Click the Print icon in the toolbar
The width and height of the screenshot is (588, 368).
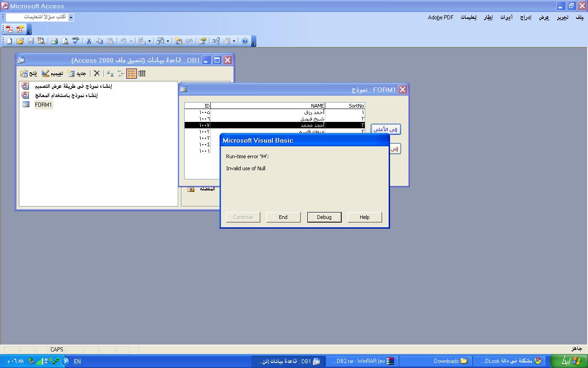pos(54,41)
